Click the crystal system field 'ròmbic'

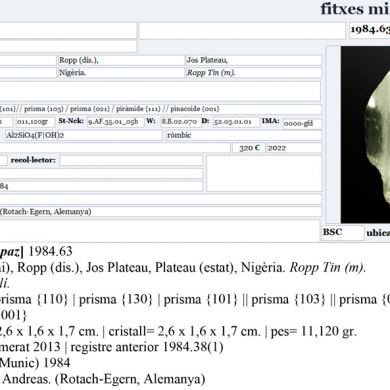pyautogui.click(x=244, y=135)
